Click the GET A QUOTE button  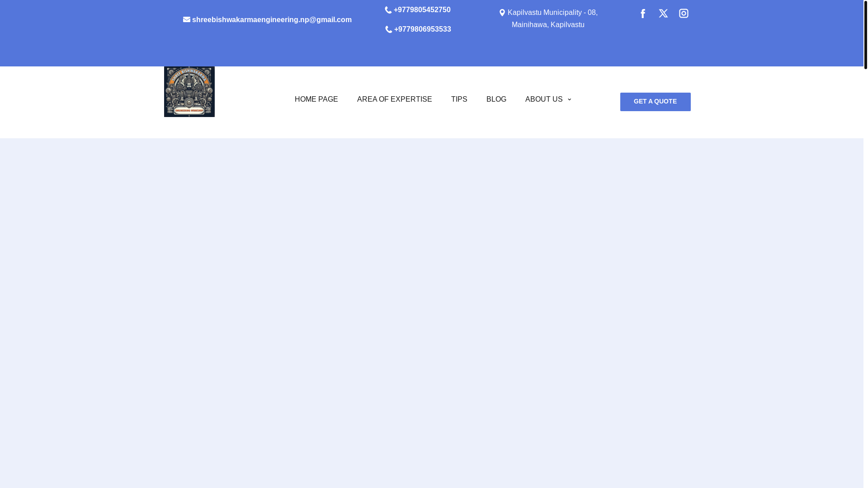click(655, 102)
